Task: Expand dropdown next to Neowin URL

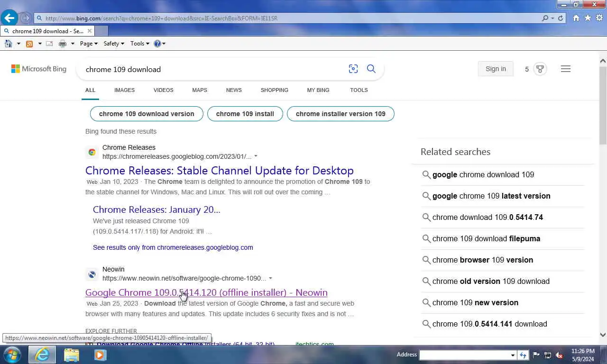Action: [270, 278]
